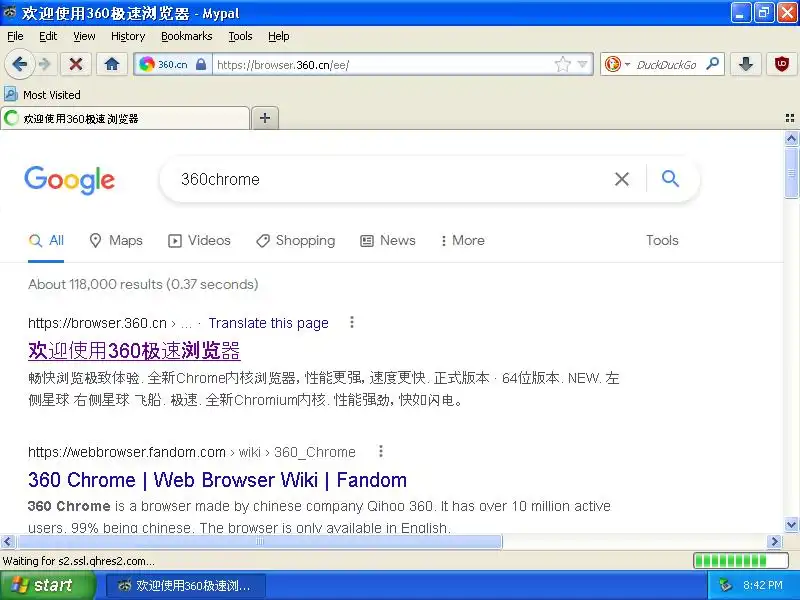Click the Forward arrow button
This screenshot has width=800, height=600.
click(x=45, y=64)
